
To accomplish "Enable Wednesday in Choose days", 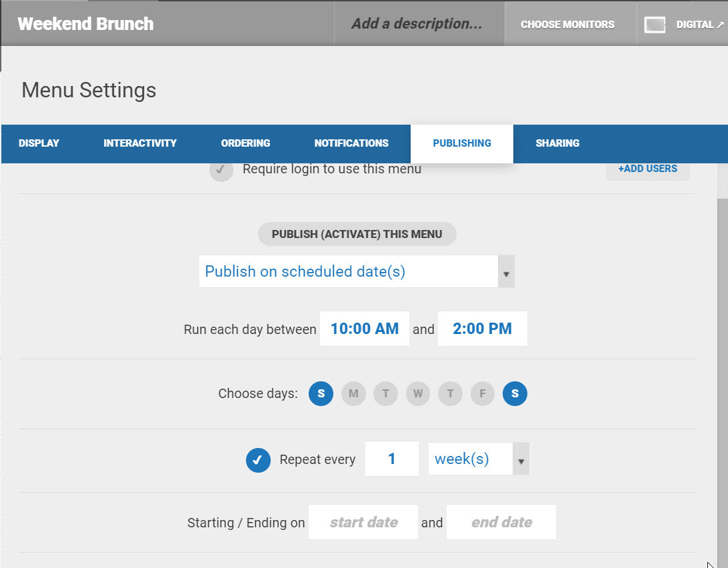I will pos(418,393).
